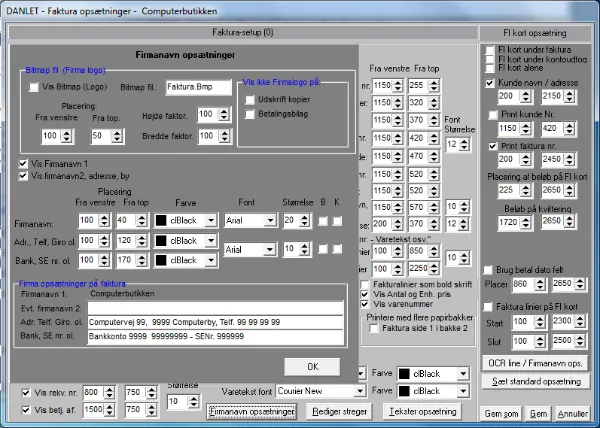Click bitmap Fra top field 50

click(x=101, y=136)
